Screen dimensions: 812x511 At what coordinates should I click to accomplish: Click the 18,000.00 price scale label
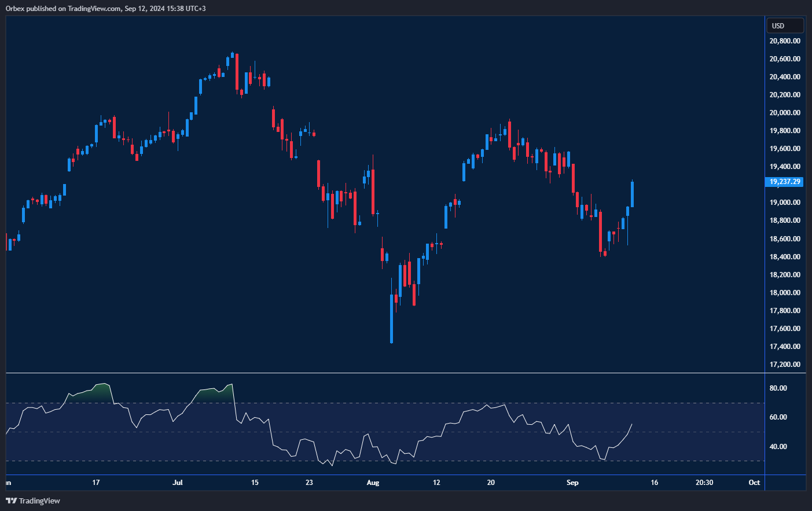coord(785,293)
